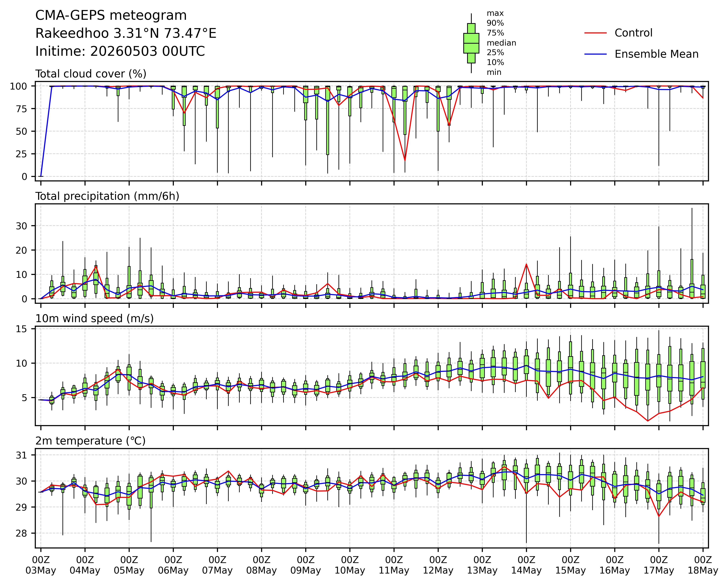Viewport: 728px width, 585px height.
Task: Click the Rakeedhoo location text
Action: (126, 34)
